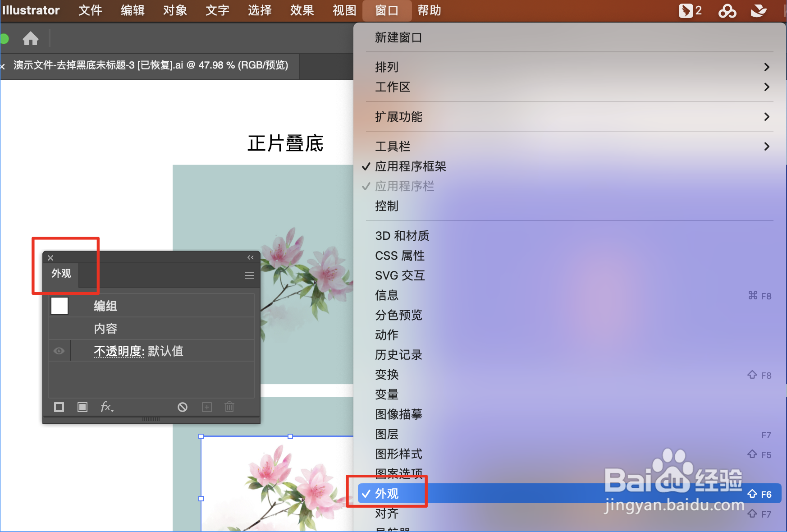Click the Home icon below the menu bar
Screen dimensions: 787x532
tap(30, 39)
